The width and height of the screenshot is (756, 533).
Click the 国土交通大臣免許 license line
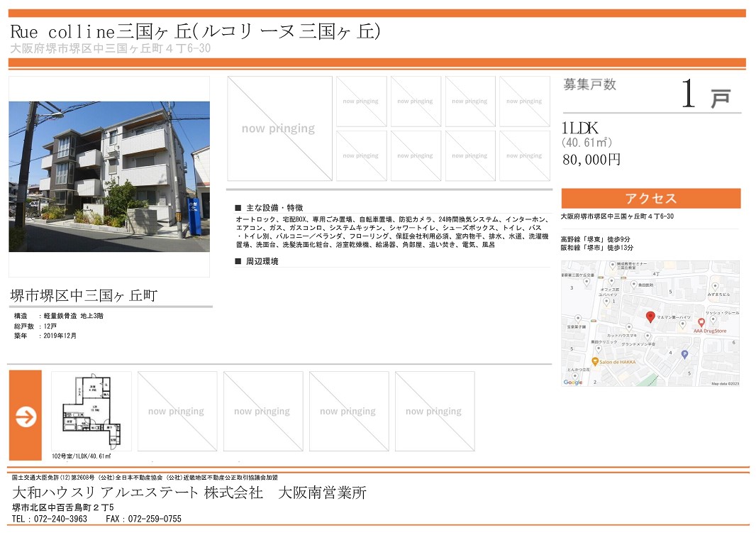145,478
